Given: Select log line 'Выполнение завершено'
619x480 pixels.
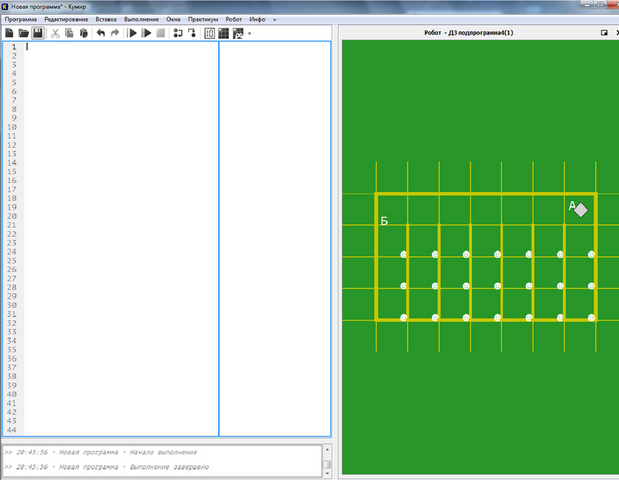Looking at the screenshot, I should (x=106, y=467).
